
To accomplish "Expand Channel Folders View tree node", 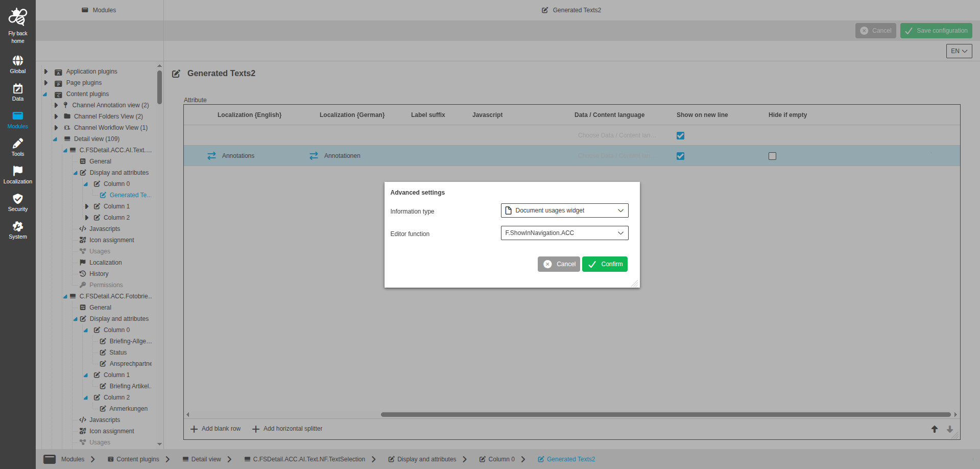I will 56,116.
